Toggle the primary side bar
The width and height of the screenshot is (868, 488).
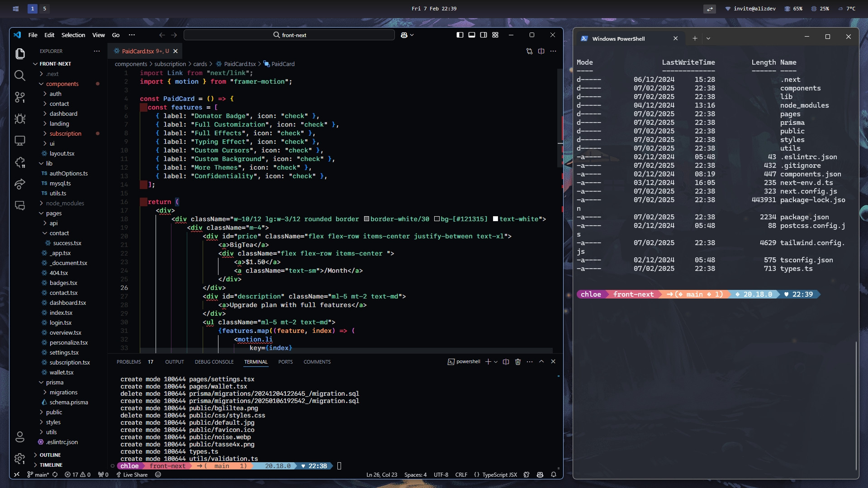(460, 35)
